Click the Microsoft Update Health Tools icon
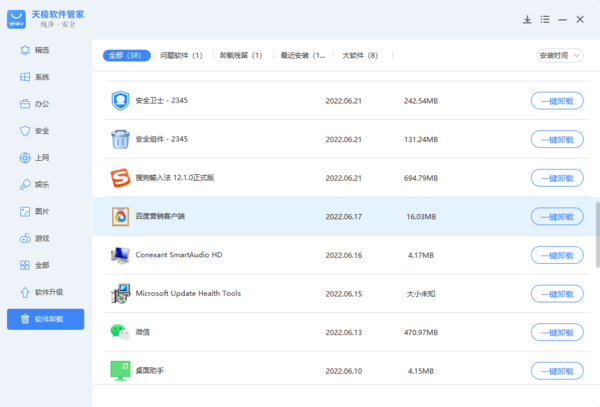This screenshot has width=600, height=407. pyautogui.click(x=119, y=293)
